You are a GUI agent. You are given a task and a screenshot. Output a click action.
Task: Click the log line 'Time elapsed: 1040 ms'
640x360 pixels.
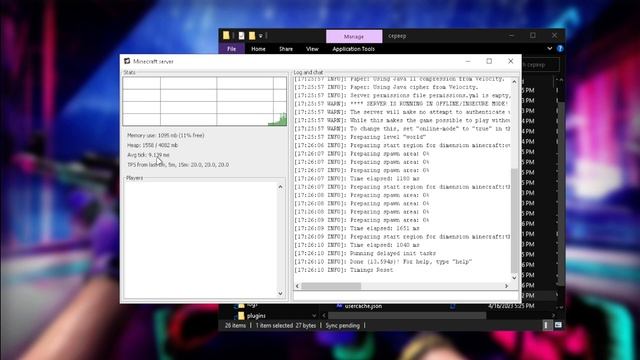357,245
